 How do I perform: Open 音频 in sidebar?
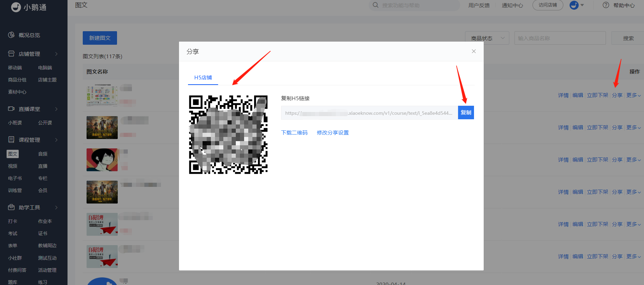43,154
